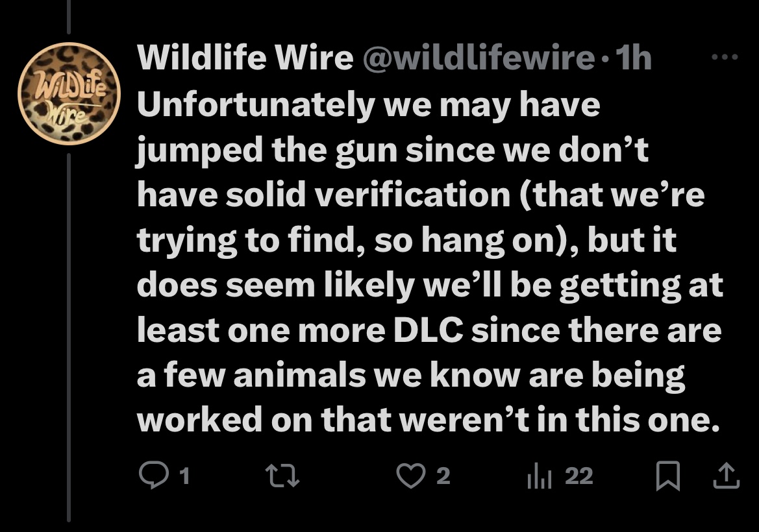Click the word 'Unfortunately' in the tweet

tap(256, 104)
